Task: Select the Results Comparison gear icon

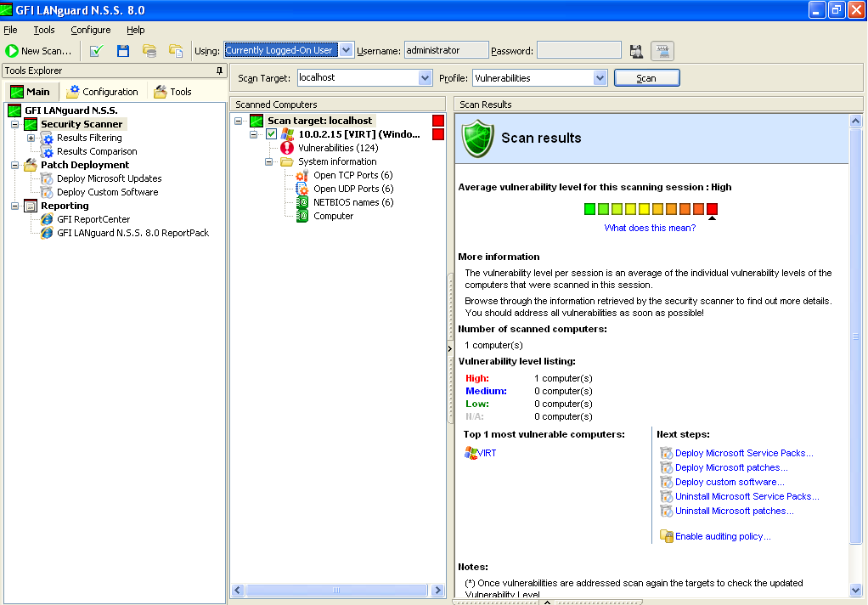Action: [47, 151]
